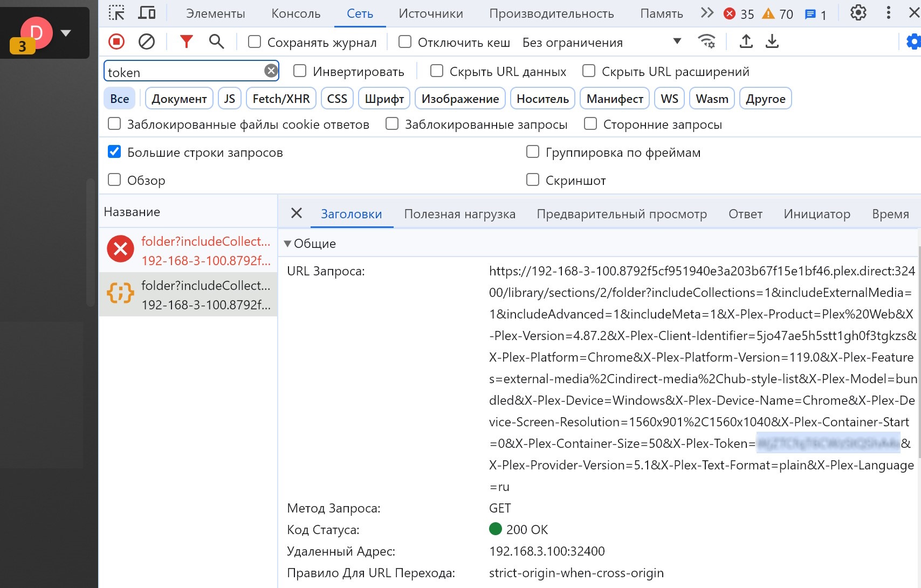Clear the token filter text

tap(271, 71)
